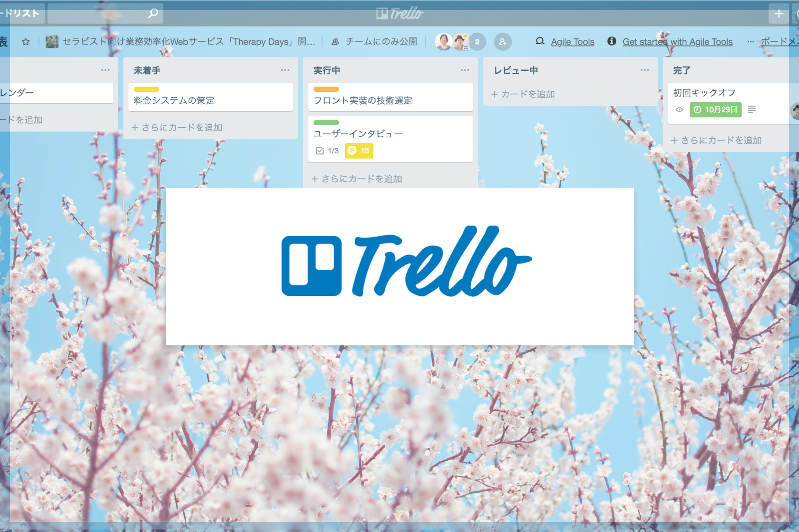Click the search input field
This screenshot has width=799, height=532.
click(x=105, y=13)
